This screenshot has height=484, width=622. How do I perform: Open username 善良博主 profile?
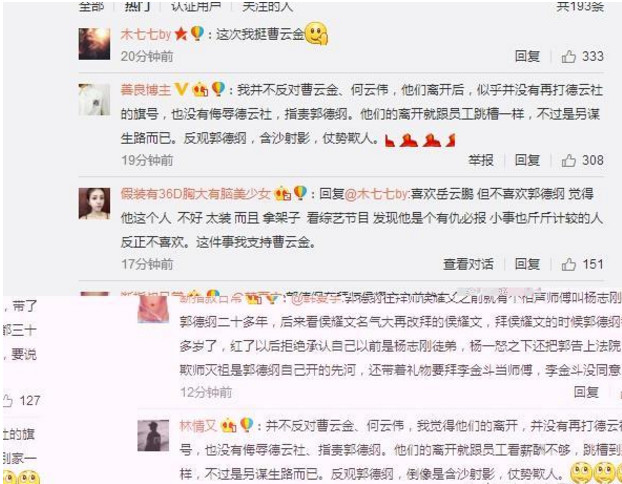point(146,90)
